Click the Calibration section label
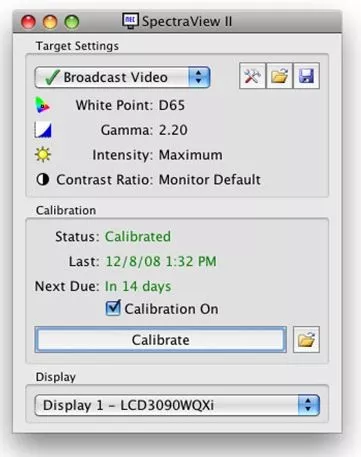 (x=66, y=210)
